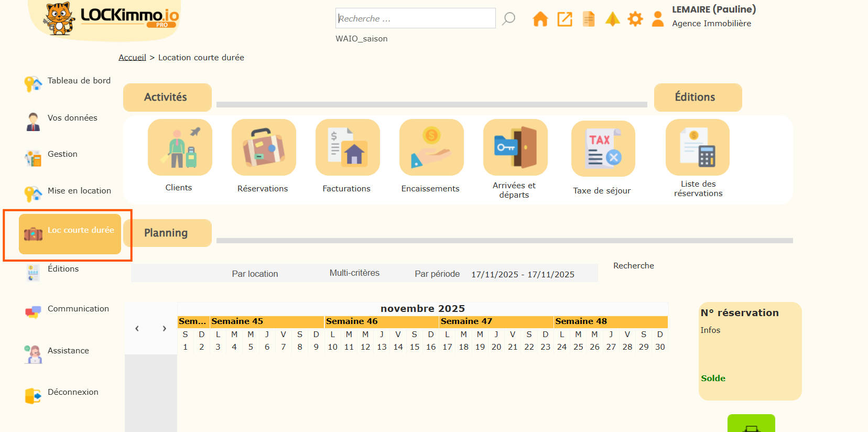Select the Par location planning filter
Screen dimensions: 868x432
pos(255,274)
